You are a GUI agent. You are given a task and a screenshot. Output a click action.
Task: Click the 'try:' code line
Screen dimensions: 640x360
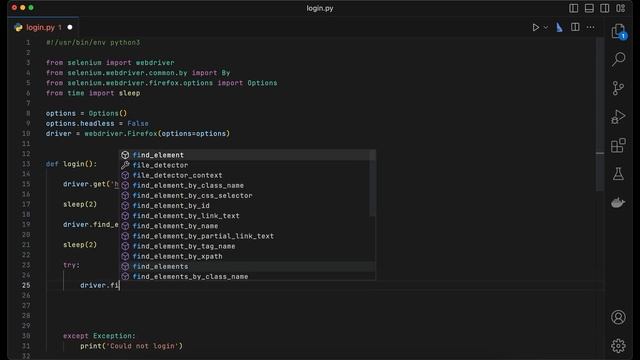click(71, 265)
